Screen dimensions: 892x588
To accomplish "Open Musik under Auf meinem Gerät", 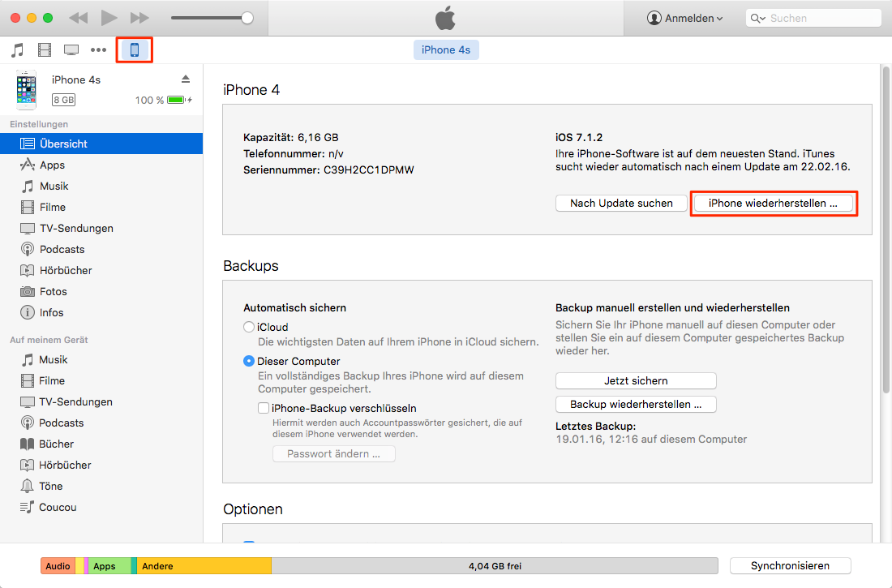I will (101, 360).
